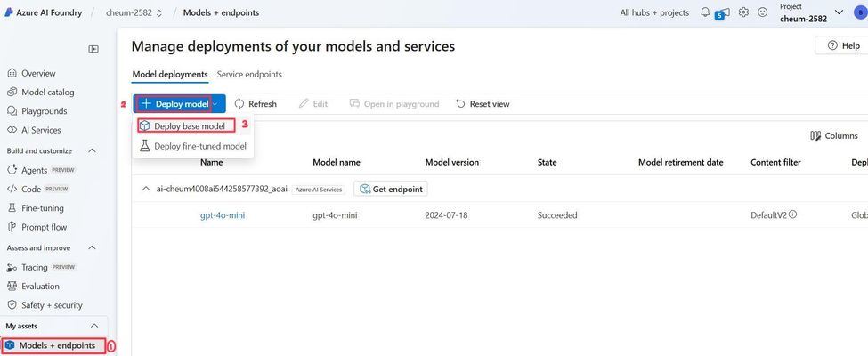Viewport: 868px width, 356px height.
Task: Open the cheum-2582 project switcher breadcrumb
Action: (134, 12)
